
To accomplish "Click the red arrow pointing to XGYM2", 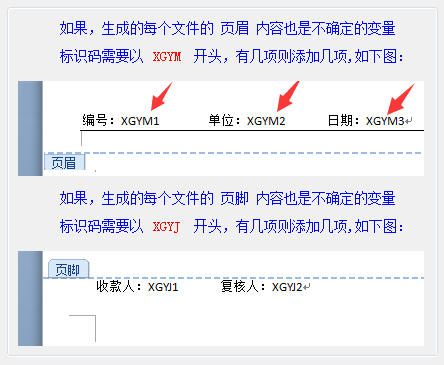I will click(x=288, y=96).
